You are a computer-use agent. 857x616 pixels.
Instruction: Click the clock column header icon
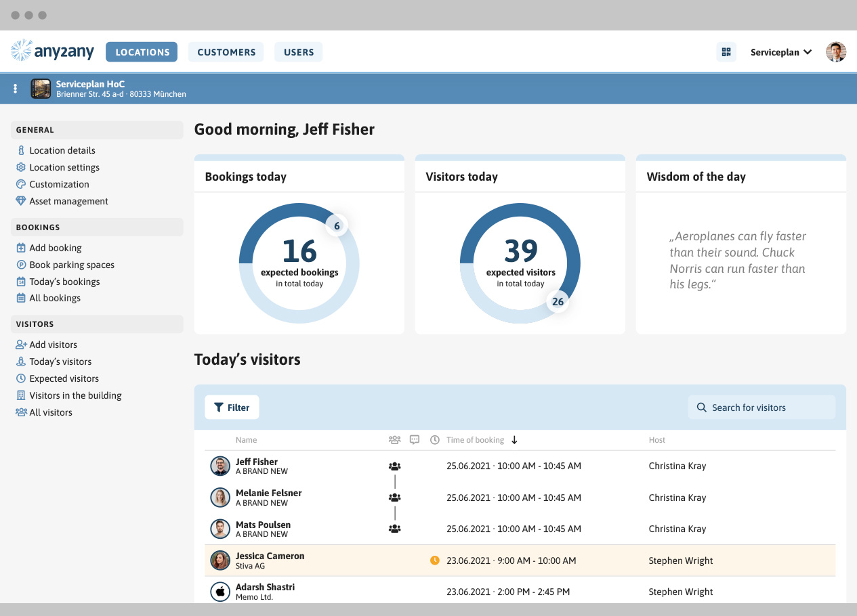435,440
